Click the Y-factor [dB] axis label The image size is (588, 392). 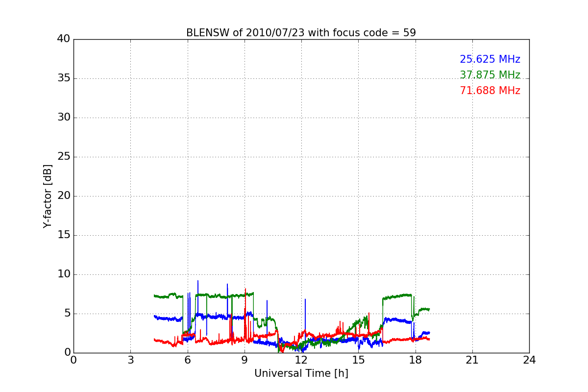(48, 196)
